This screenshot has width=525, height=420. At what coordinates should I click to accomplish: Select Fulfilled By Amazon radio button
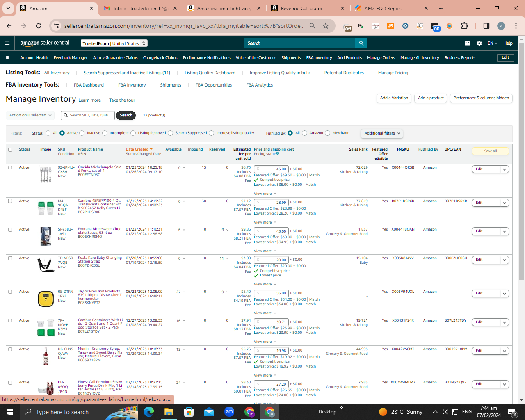pyautogui.click(x=304, y=133)
